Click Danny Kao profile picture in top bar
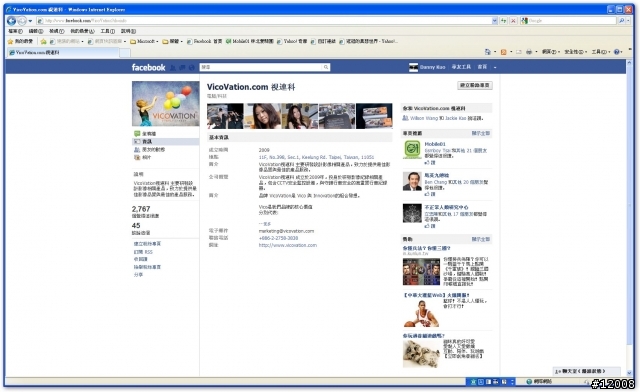Viewport: 640px width, 392px height. 413,67
